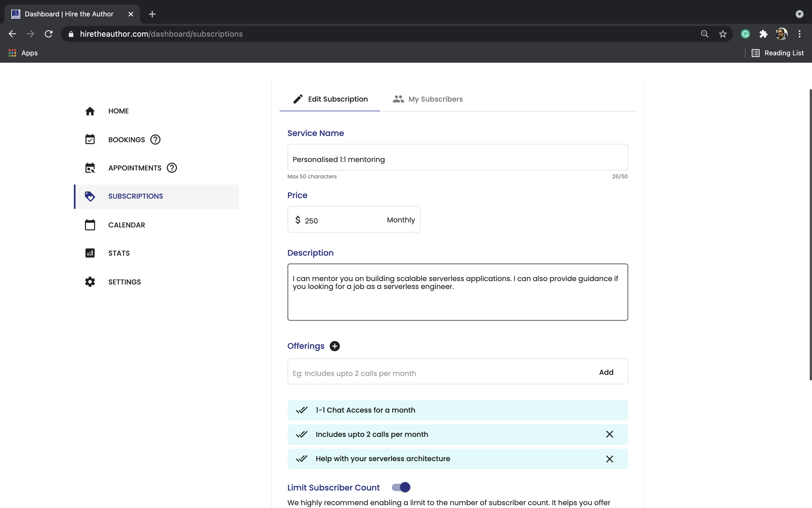Open the tab search dropdown arrow
Screen dimensions: 812x508
pyautogui.click(x=800, y=14)
